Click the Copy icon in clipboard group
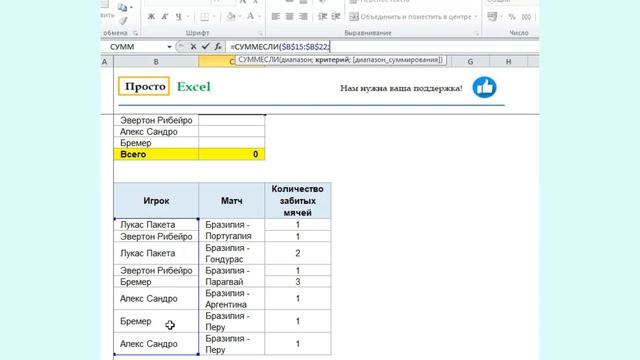The height and width of the screenshot is (360, 640). [x=122, y=7]
